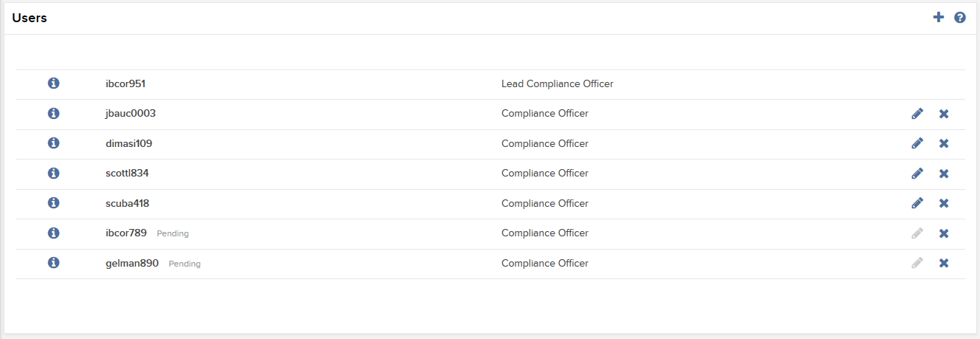Remove user dimasi109 with X icon
The width and height of the screenshot is (980, 339).
click(944, 143)
